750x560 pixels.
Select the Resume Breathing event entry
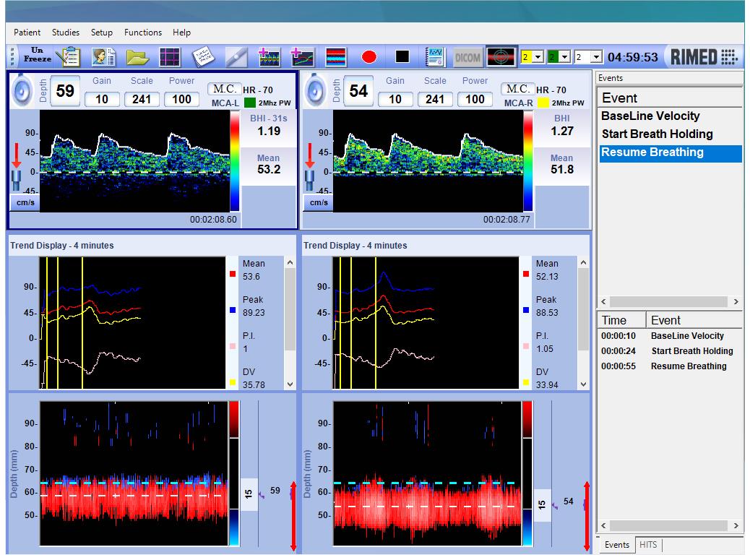(670, 152)
